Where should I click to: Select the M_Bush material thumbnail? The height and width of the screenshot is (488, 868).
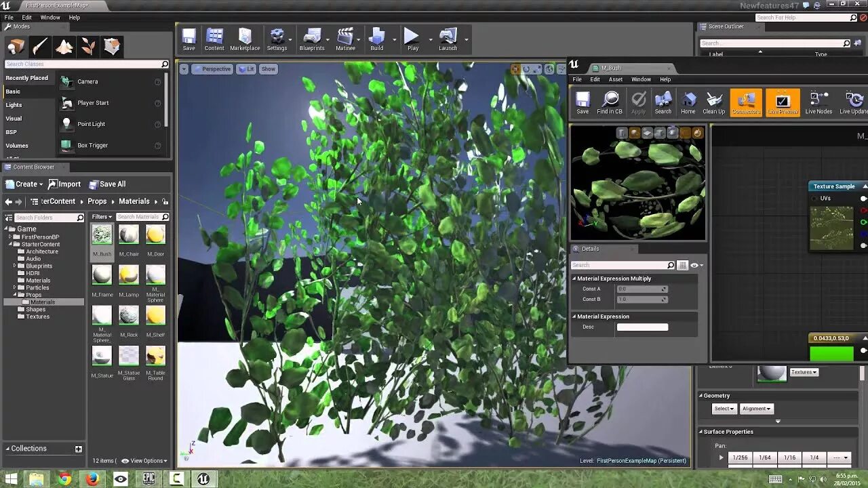pos(102,235)
